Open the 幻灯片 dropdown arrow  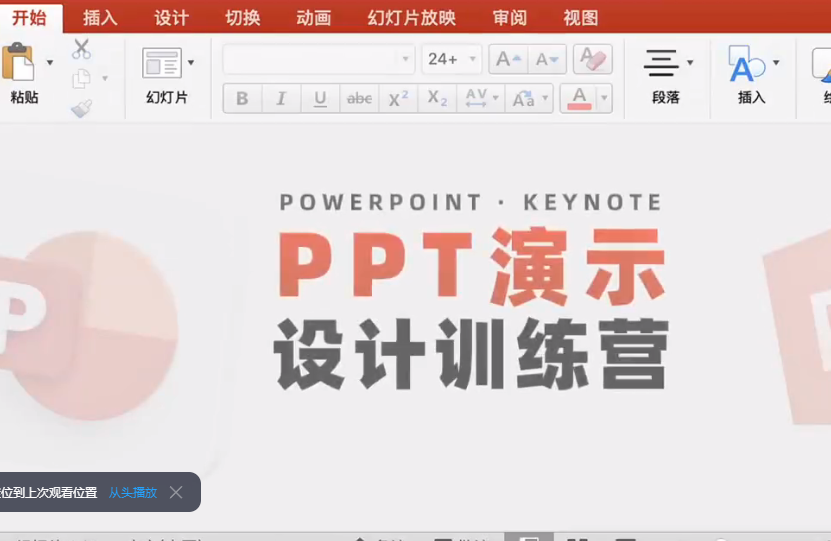191,63
